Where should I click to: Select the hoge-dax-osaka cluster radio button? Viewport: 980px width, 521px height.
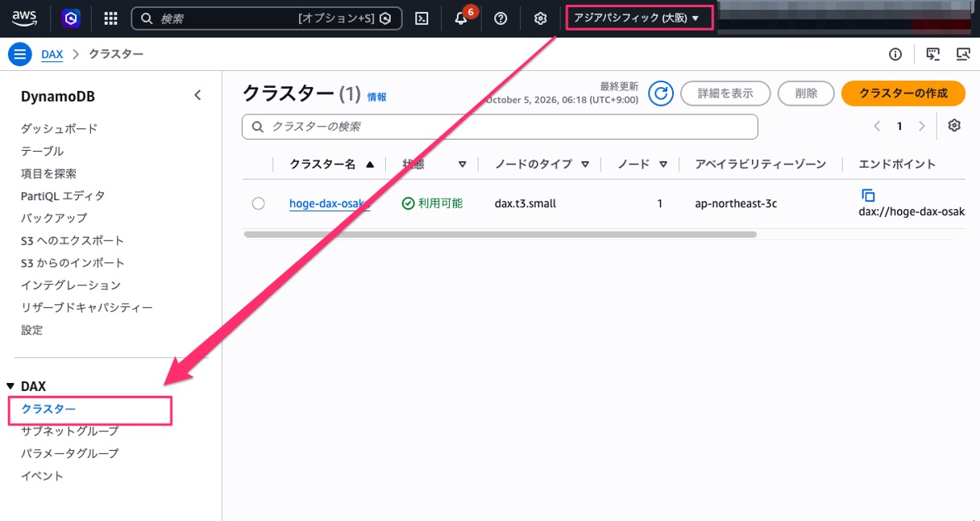coord(258,203)
